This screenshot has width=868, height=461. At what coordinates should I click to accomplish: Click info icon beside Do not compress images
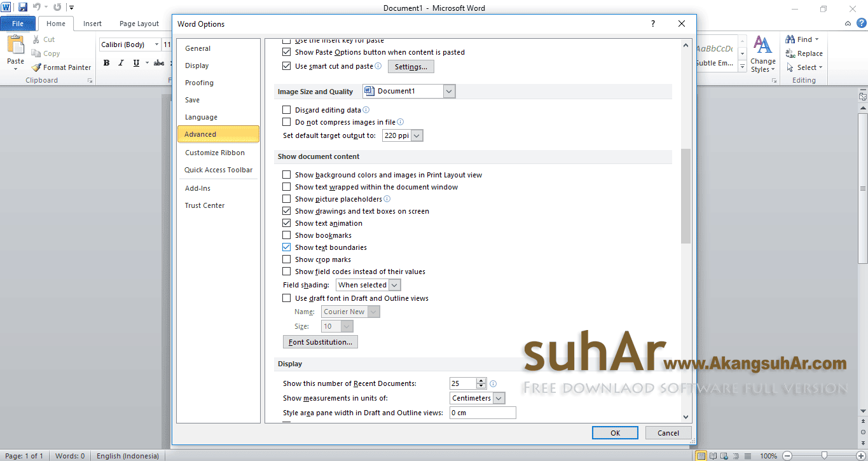click(x=401, y=122)
